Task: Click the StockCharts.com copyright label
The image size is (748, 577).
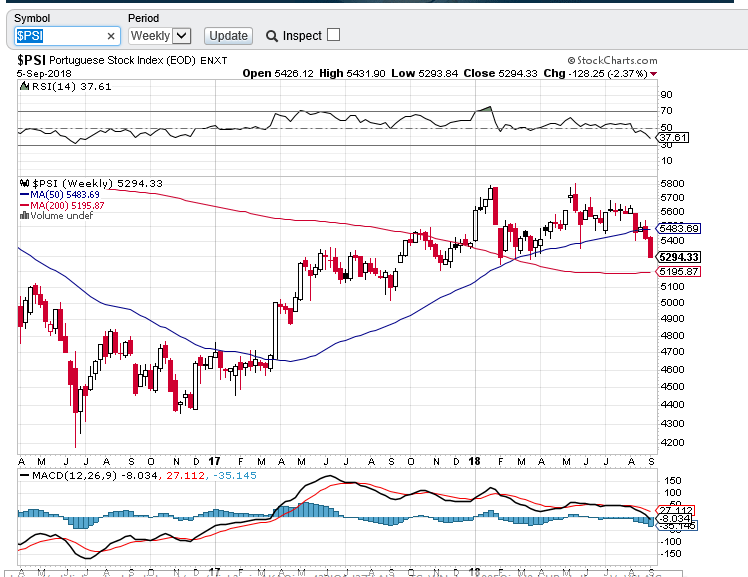Action: (x=612, y=61)
